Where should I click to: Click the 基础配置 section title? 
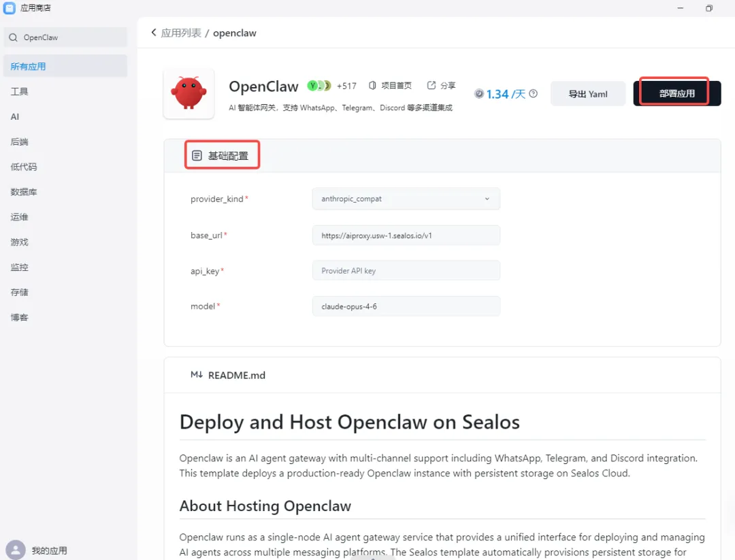[x=228, y=156]
